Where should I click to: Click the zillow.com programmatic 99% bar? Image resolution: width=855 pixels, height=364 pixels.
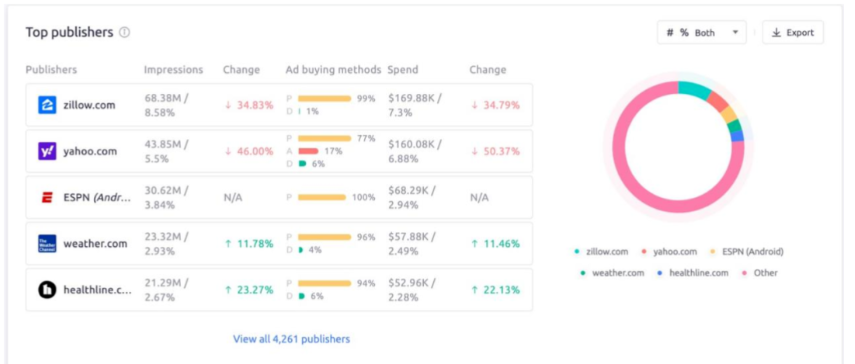324,99
